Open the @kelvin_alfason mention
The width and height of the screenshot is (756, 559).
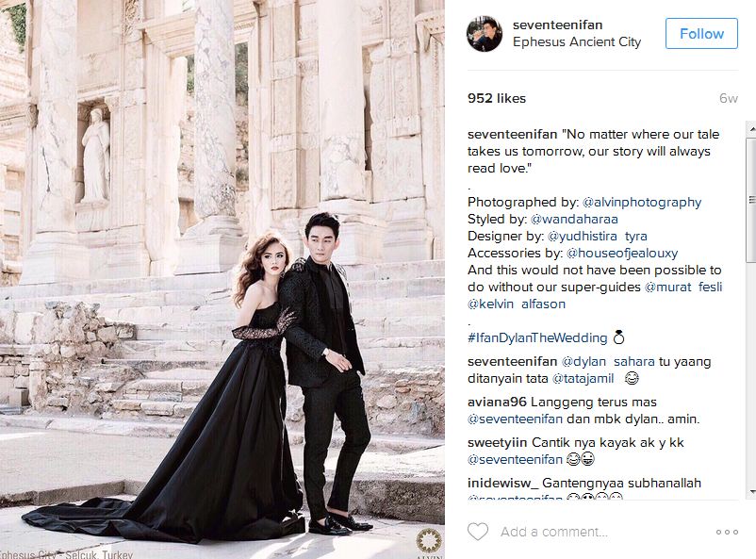tap(517, 304)
